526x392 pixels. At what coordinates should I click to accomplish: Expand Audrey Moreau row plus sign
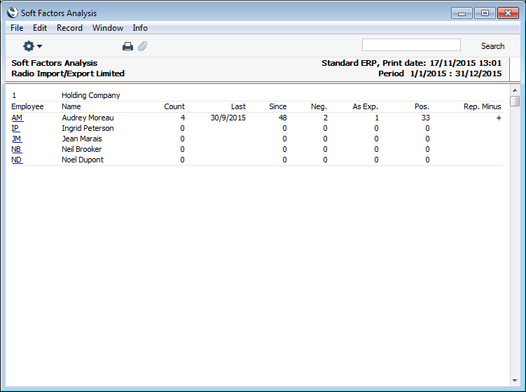[x=498, y=118]
